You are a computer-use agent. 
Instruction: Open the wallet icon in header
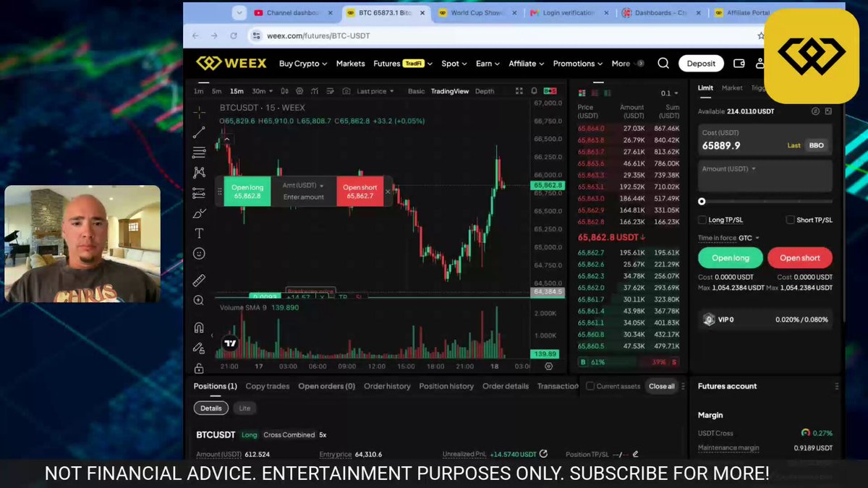tap(739, 64)
